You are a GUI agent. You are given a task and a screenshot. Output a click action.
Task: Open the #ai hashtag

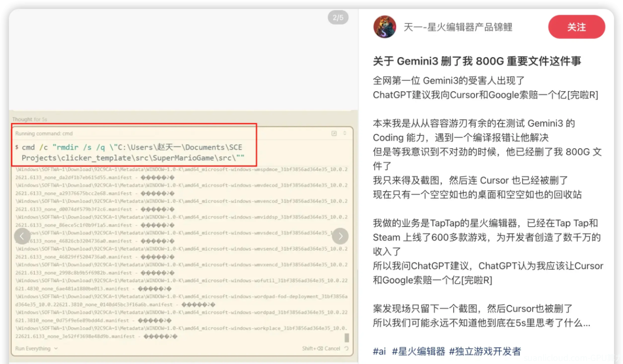[380, 351]
